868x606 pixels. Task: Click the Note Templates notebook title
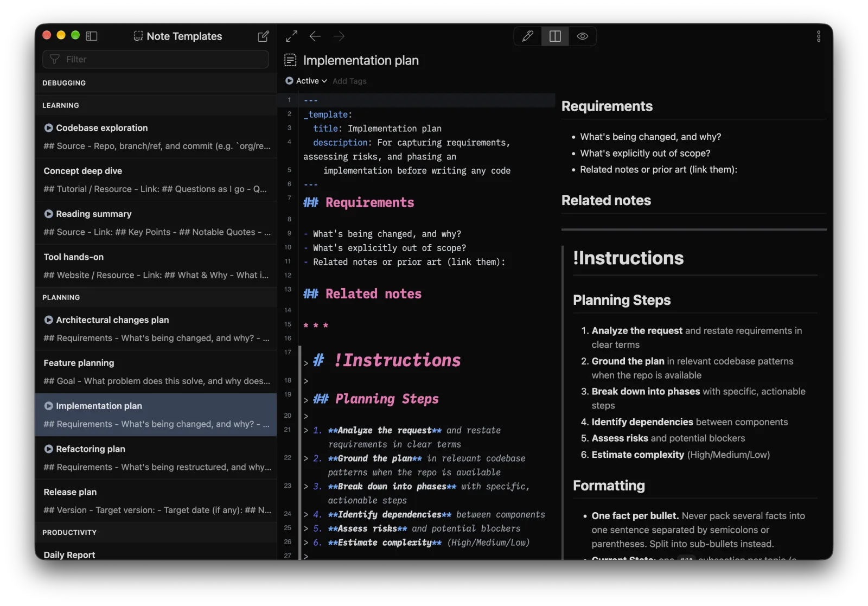pyautogui.click(x=184, y=36)
